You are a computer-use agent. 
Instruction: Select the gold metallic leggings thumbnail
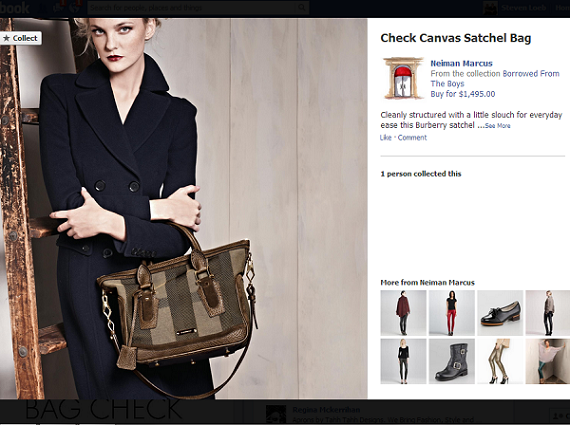[500, 361]
